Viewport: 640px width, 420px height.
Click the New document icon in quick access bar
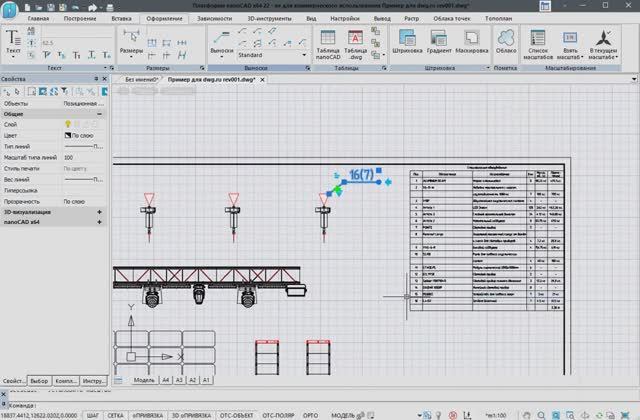coord(27,7)
